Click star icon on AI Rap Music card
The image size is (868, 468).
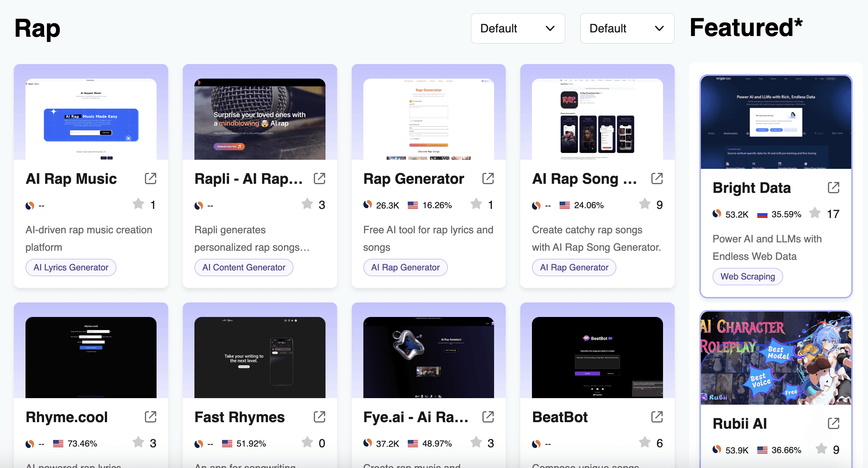pos(138,204)
